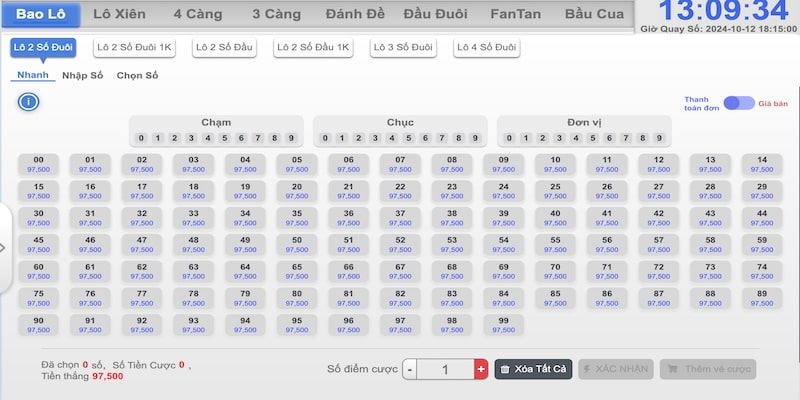Choose Lô 2 Số Đầu 1K bet type
The image size is (800, 400).
(x=314, y=47)
